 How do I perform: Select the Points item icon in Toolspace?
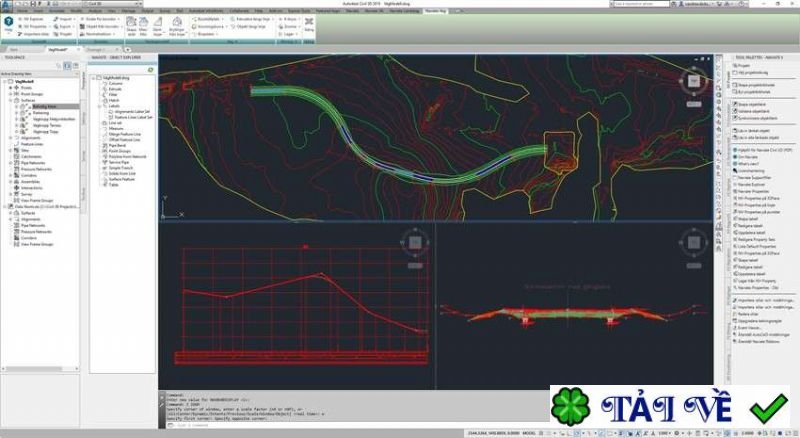click(x=17, y=88)
